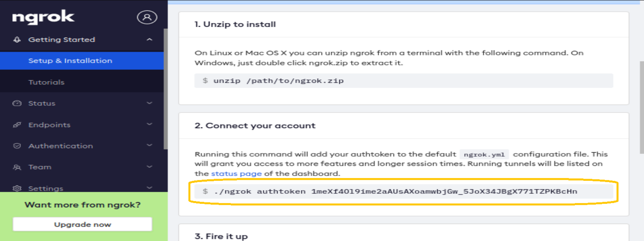Image resolution: width=644 pixels, height=241 pixels.
Task: Click the Status gauge icon
Action: click(x=17, y=103)
